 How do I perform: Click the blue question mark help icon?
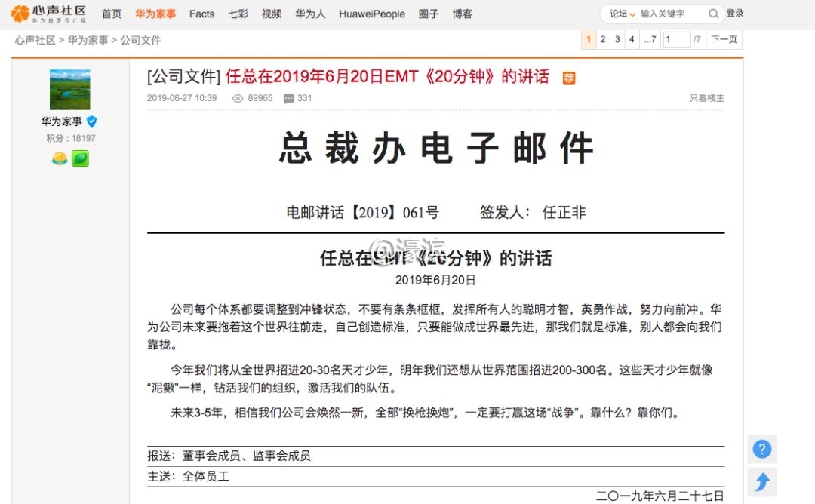(762, 449)
